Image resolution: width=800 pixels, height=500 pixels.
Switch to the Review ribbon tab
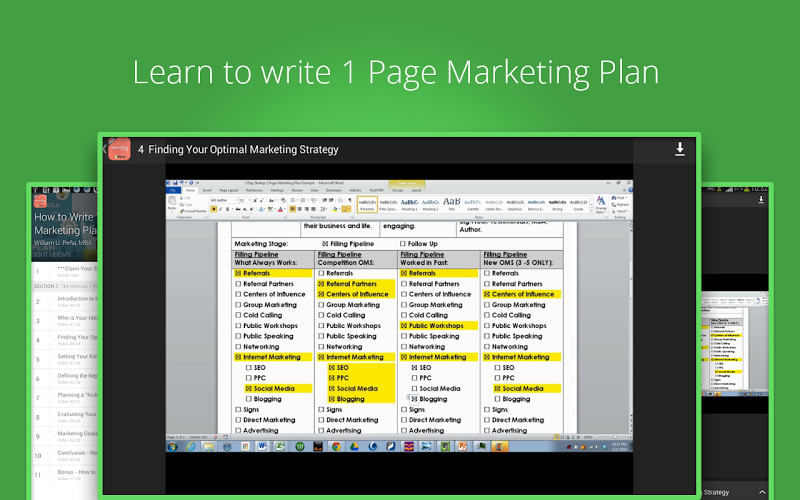point(297,190)
